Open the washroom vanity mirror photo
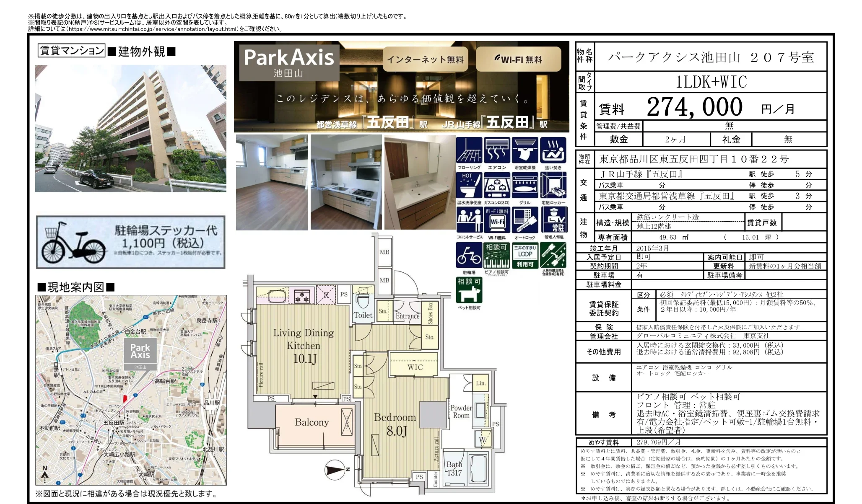Viewport: 862px width, 504px height. [420, 182]
